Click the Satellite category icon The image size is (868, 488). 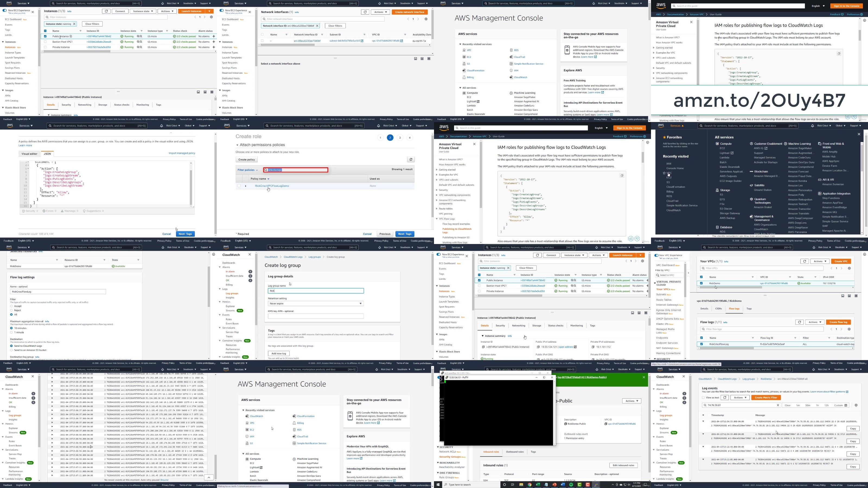pos(751,185)
